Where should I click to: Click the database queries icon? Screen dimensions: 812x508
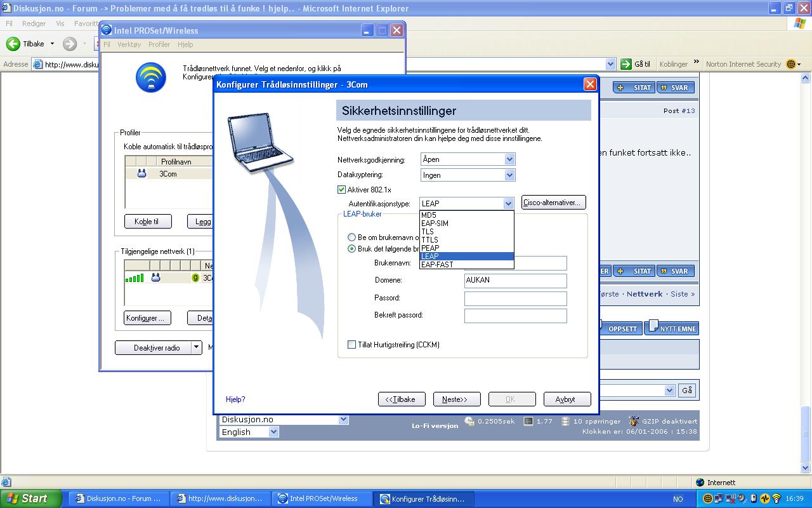pos(564,421)
